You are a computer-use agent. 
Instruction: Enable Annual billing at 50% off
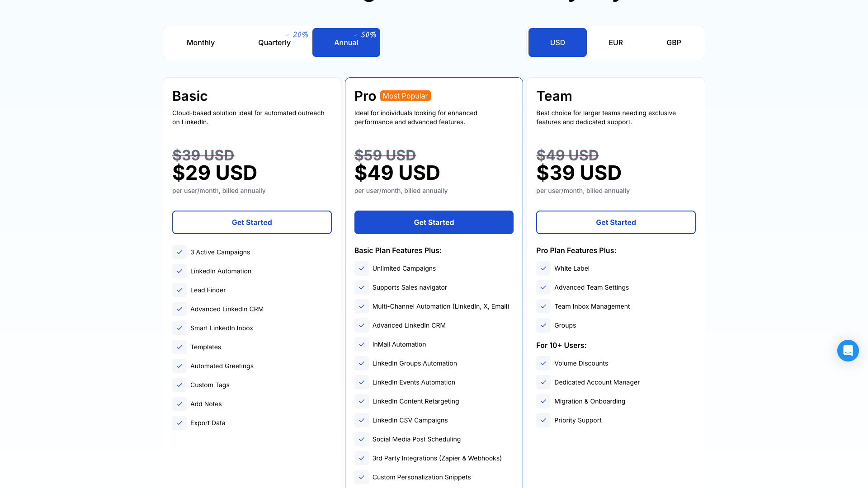pos(346,42)
